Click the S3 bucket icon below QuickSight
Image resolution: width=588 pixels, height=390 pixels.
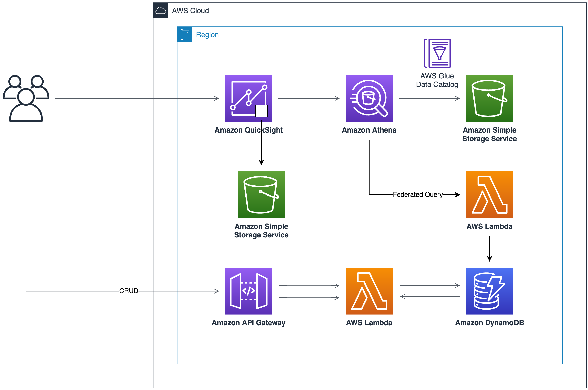pos(261,194)
